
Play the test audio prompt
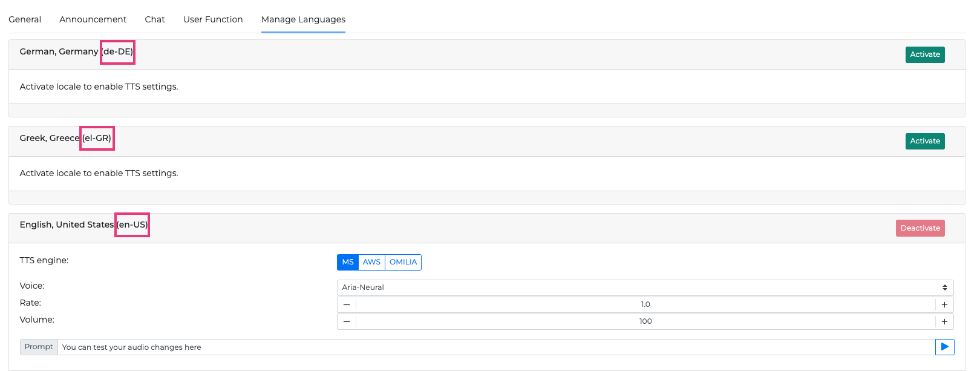(944, 347)
